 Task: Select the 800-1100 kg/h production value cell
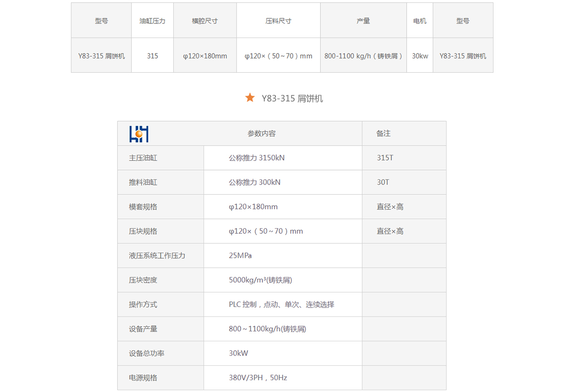pyautogui.click(x=363, y=56)
